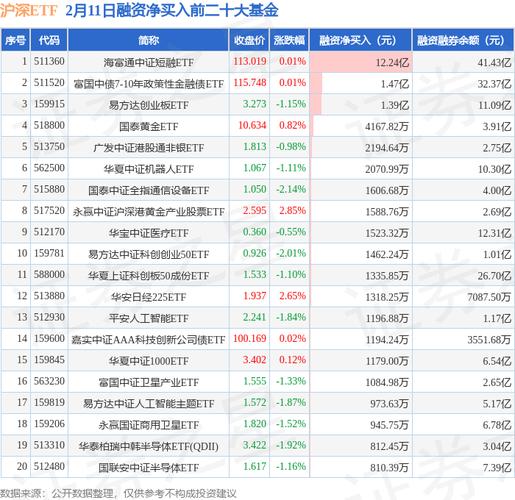
Task: Click the 融资融券余额（元） column header
Action: click(x=463, y=40)
